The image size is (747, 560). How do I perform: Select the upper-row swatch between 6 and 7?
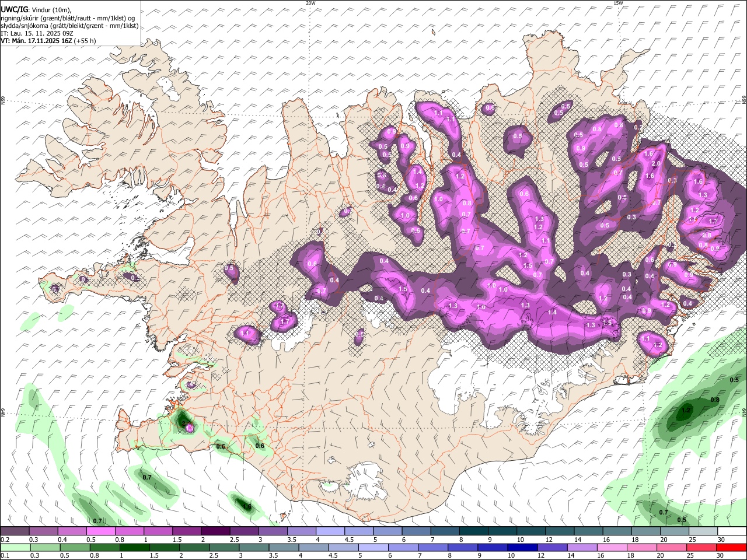click(x=416, y=531)
